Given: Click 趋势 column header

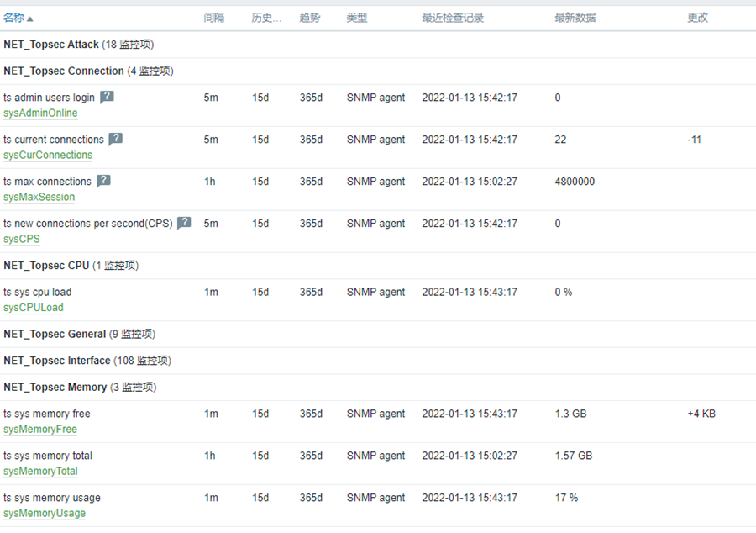Looking at the screenshot, I should 309,18.
